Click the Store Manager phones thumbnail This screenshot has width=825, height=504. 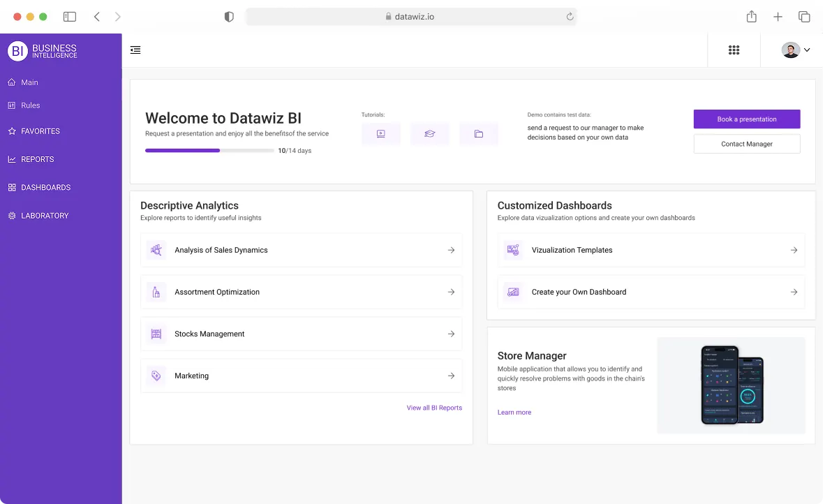731,385
